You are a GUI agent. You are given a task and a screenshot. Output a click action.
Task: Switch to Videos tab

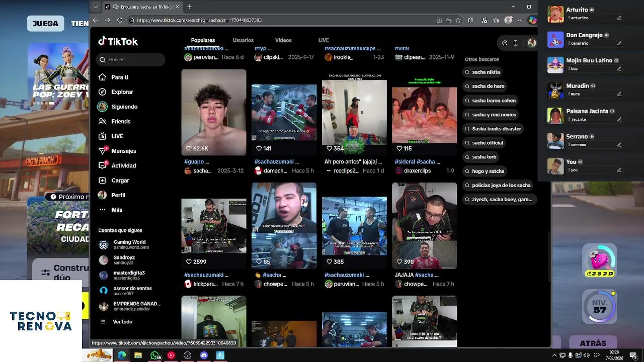click(283, 40)
